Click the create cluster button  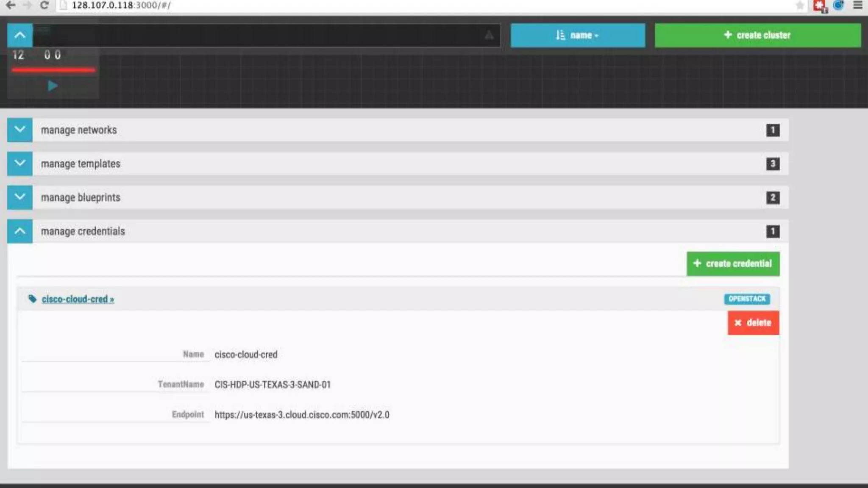[x=757, y=35]
